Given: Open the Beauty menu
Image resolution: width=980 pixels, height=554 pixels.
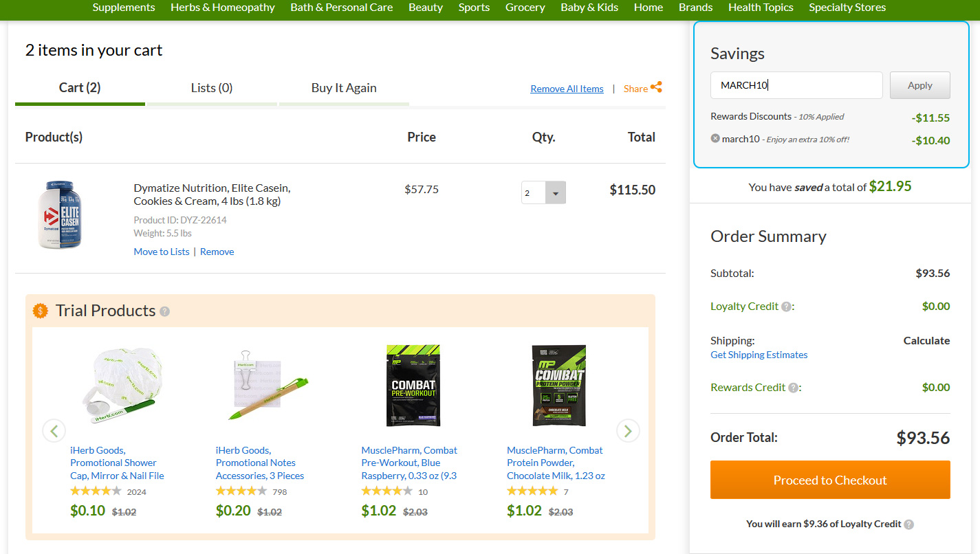Looking at the screenshot, I should pyautogui.click(x=426, y=8).
